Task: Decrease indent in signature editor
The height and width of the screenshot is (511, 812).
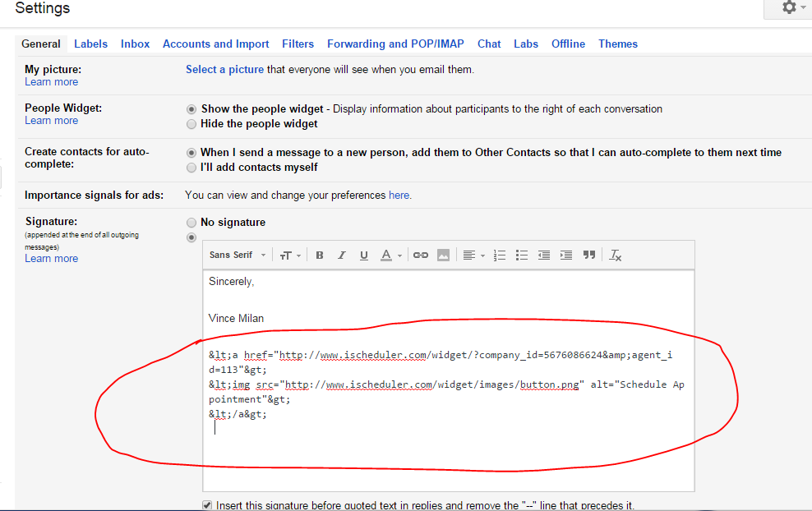Action: tap(544, 255)
